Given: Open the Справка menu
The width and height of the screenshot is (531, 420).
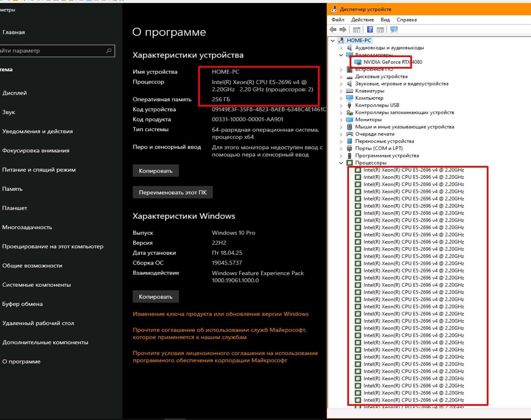Looking at the screenshot, I should pos(407,20).
